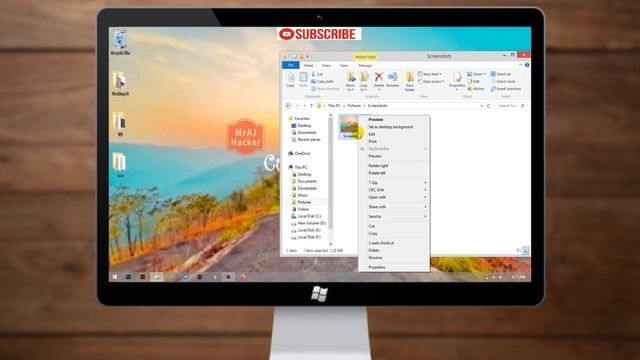Screen dimensions: 640x360
Task: Click the Back arrow in Explorer
Action: (288, 106)
